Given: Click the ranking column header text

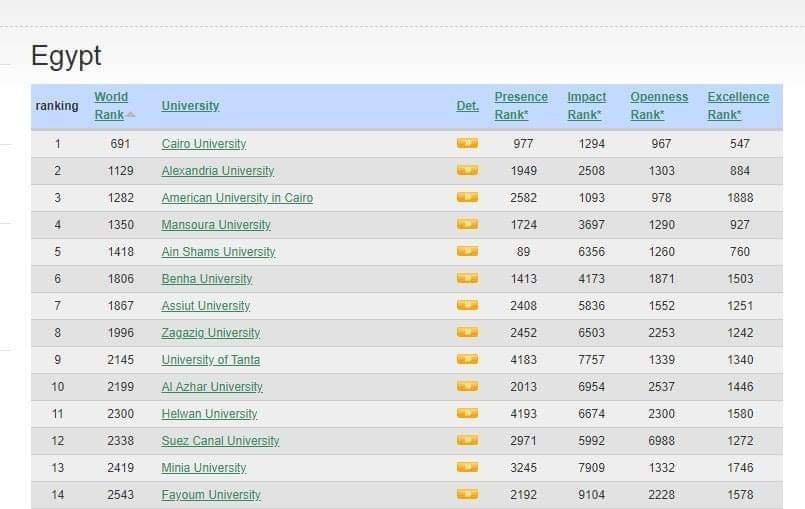Looking at the screenshot, I should (x=57, y=106).
